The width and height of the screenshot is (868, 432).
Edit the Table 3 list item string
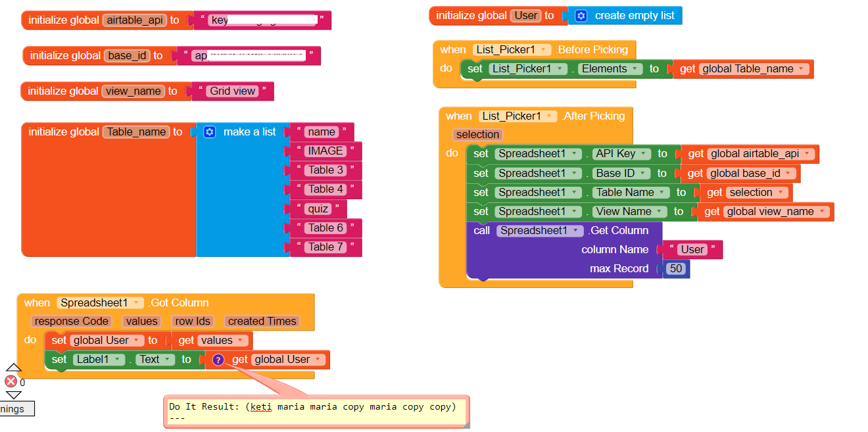(x=325, y=170)
